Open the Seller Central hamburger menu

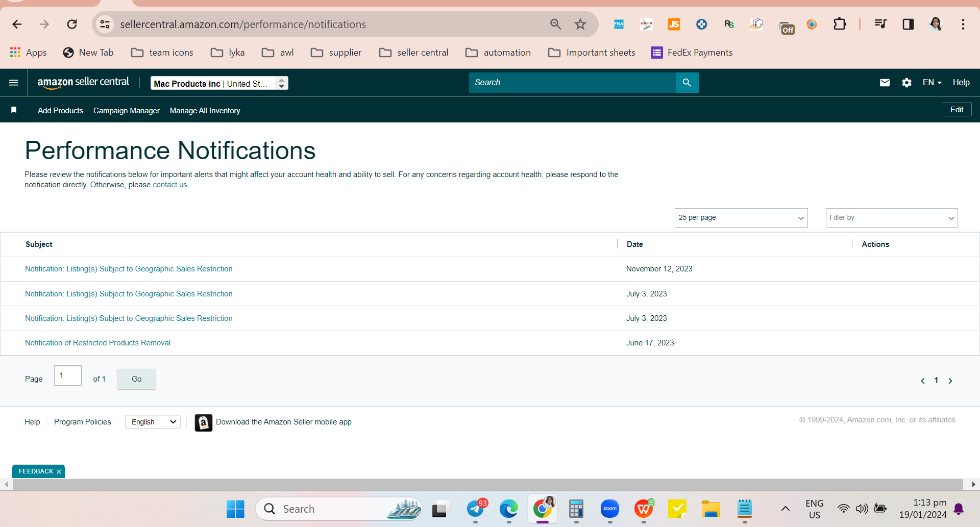[x=14, y=83]
